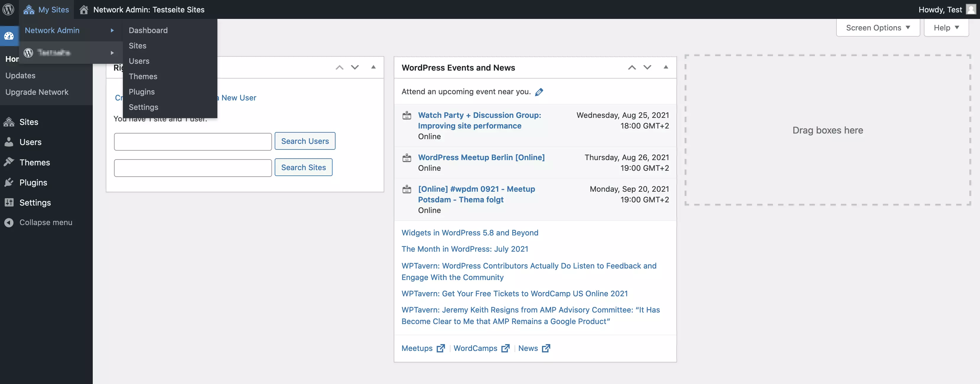
Task: Open My Sites network menu
Action: coord(46,9)
